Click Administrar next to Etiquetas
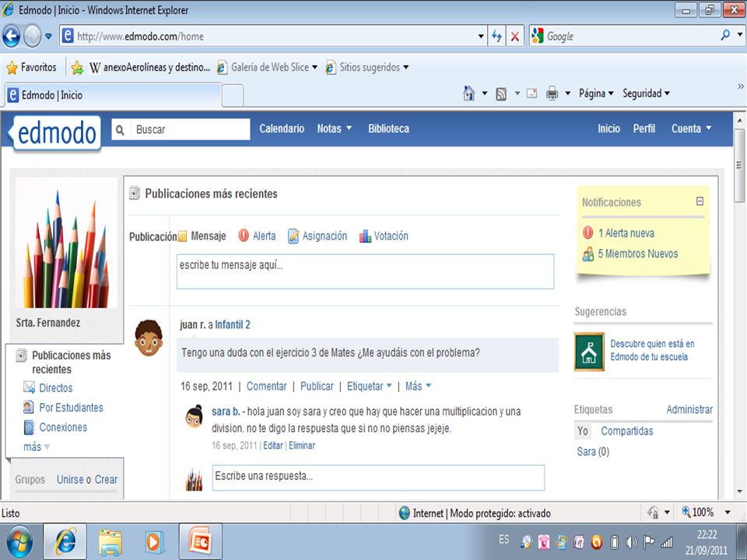 689,410
